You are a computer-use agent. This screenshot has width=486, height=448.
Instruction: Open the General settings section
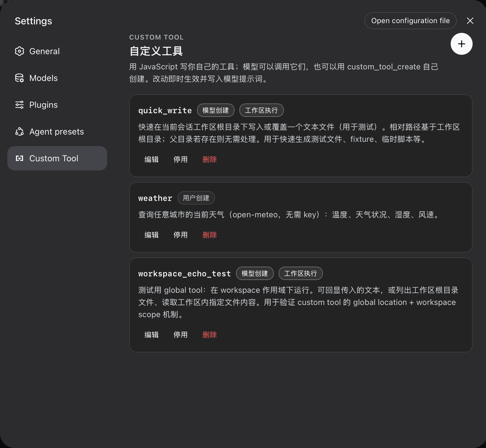pos(57,51)
